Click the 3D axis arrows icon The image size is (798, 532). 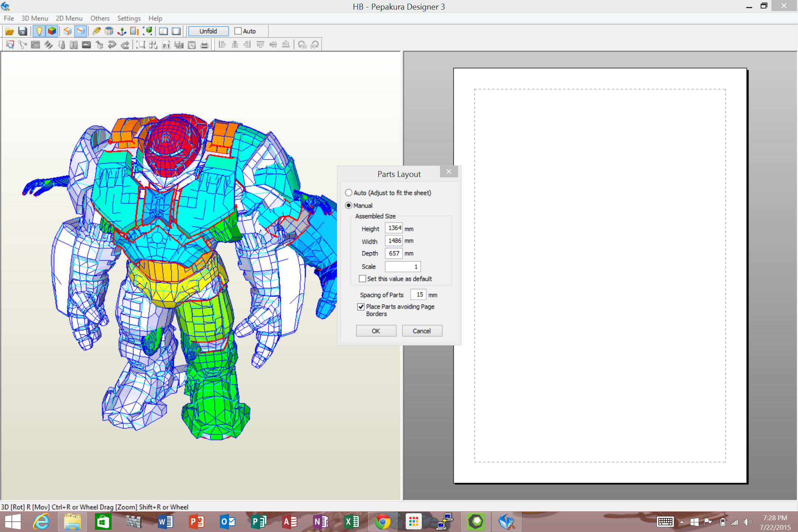click(122, 31)
